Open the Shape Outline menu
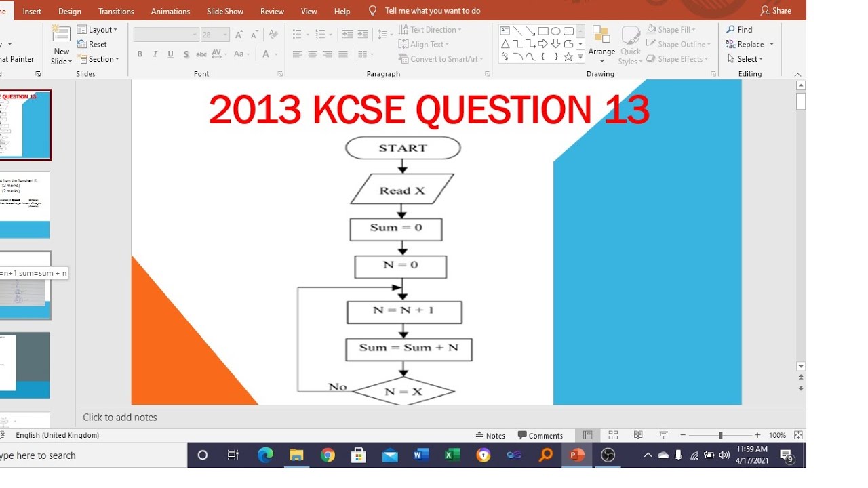This screenshot has width=868, height=488. tap(679, 44)
